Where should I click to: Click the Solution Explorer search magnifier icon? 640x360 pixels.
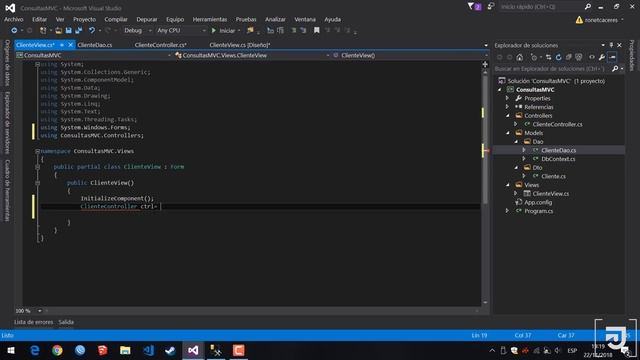615,69
